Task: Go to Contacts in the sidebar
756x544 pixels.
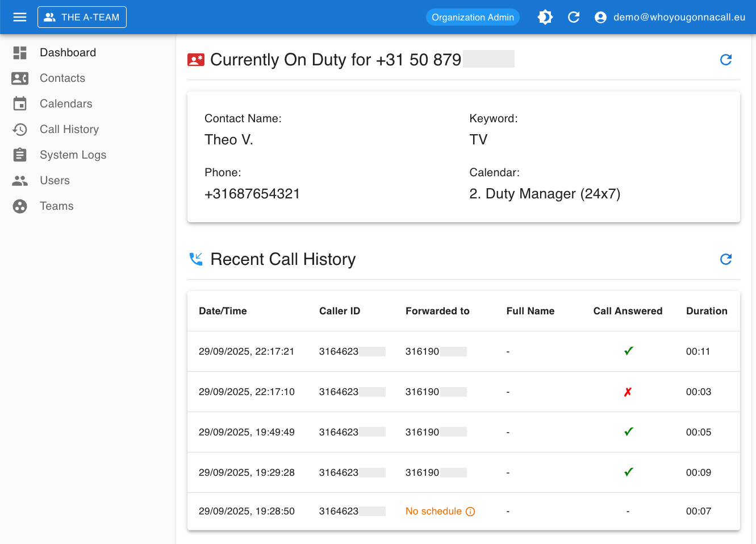Action: (x=62, y=78)
